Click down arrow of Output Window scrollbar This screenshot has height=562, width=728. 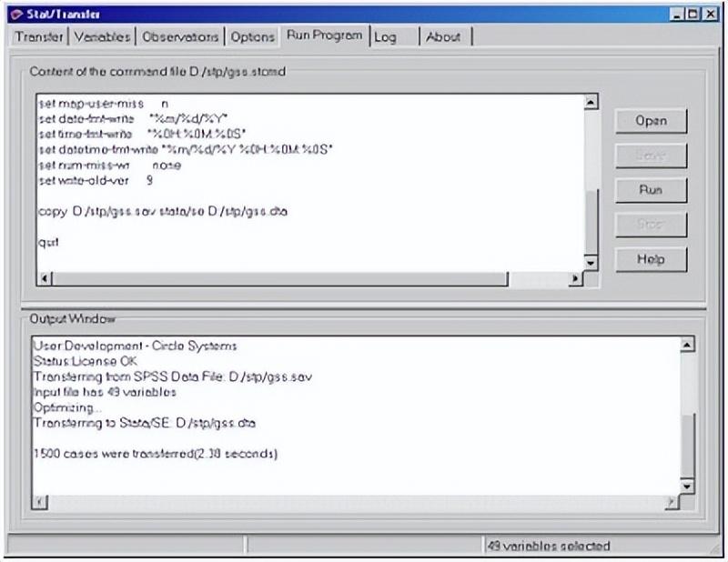pyautogui.click(x=687, y=486)
